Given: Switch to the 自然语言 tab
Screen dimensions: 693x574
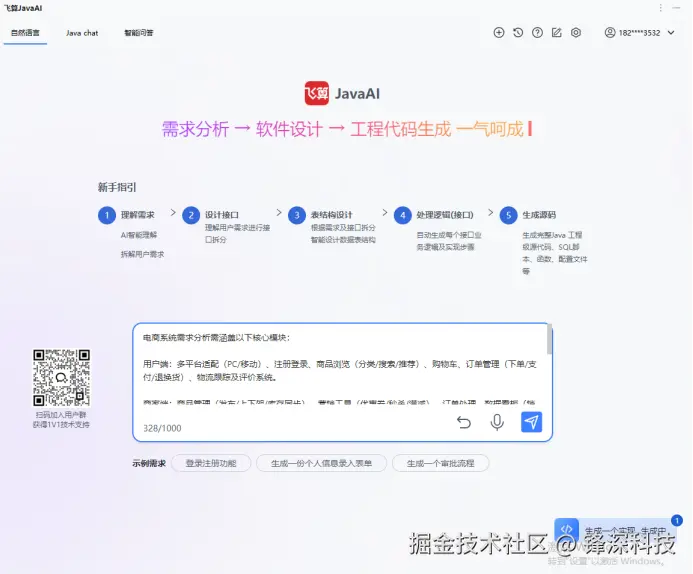Looking at the screenshot, I should click(25, 33).
